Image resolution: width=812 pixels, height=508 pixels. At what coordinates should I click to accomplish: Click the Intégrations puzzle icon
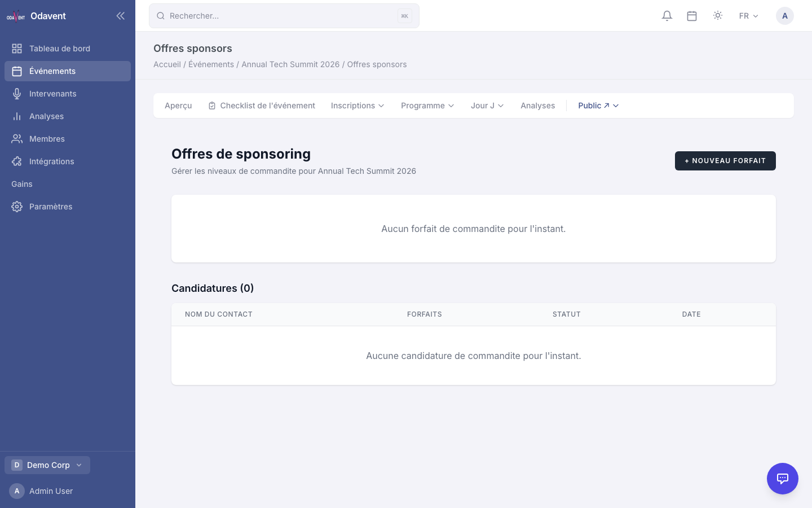click(17, 161)
